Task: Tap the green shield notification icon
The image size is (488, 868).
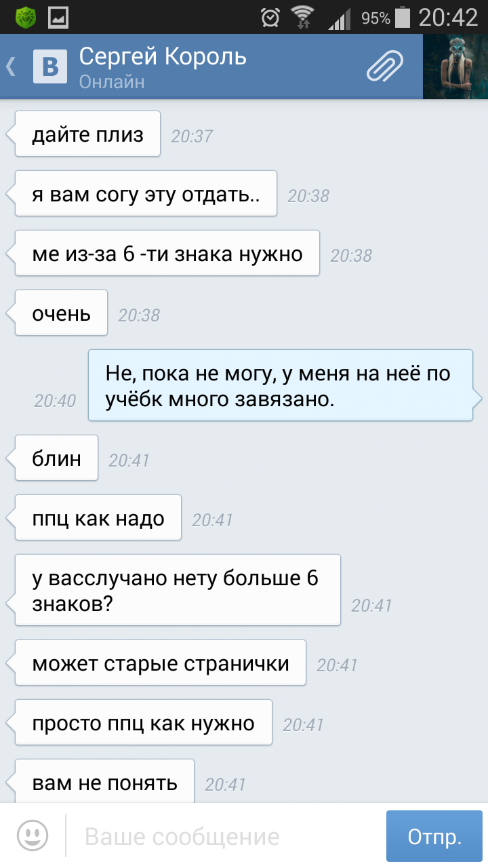Action: (26, 17)
